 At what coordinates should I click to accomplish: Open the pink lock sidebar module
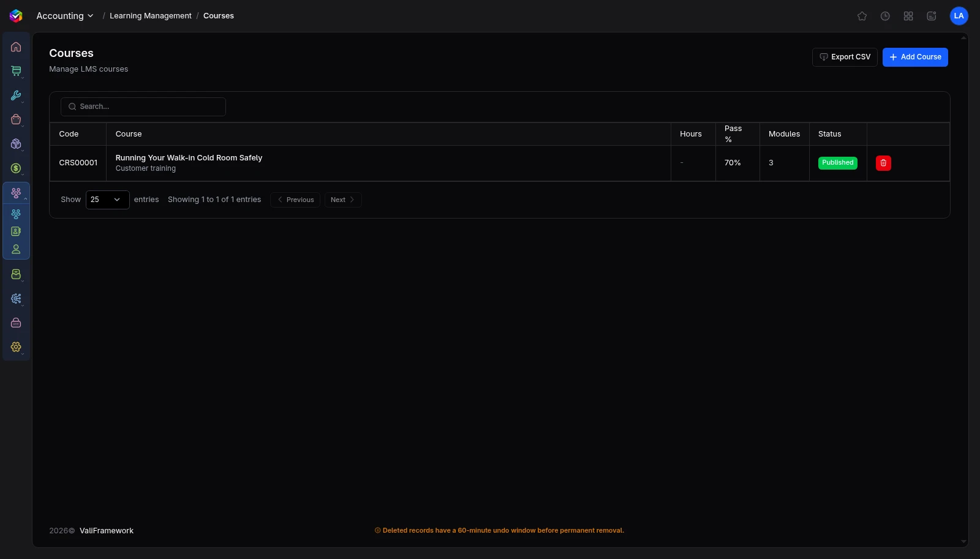[16, 323]
